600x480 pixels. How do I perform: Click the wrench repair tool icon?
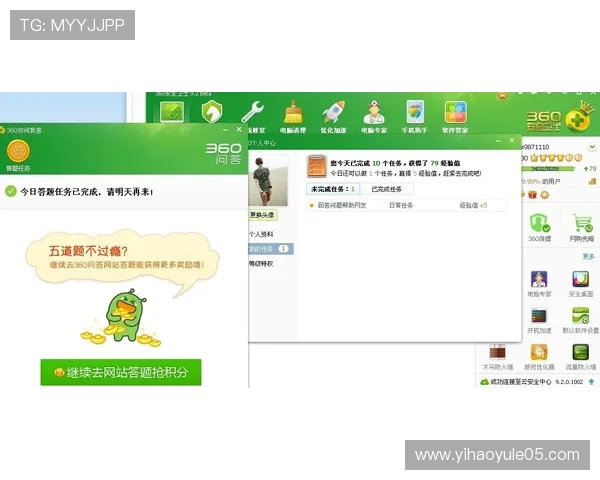[253, 112]
